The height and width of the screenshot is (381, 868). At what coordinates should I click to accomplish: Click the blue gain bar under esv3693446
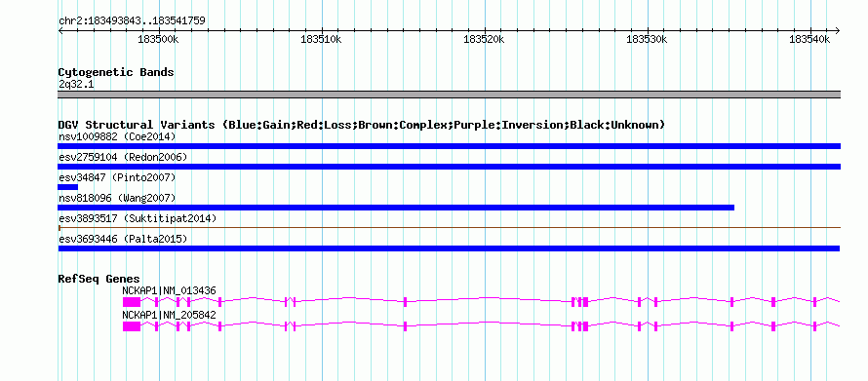(x=449, y=248)
